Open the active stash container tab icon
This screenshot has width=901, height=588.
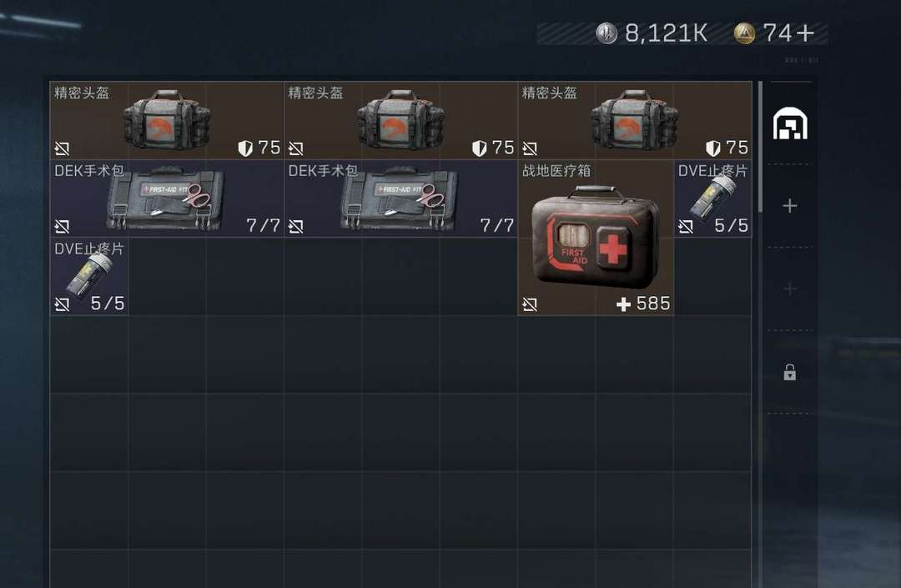790,124
